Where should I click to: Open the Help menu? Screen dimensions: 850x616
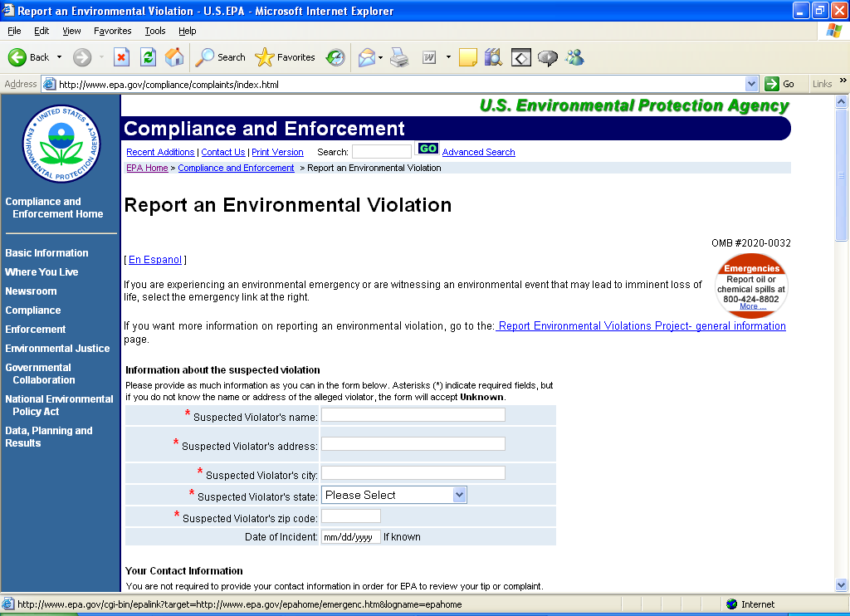click(x=187, y=31)
